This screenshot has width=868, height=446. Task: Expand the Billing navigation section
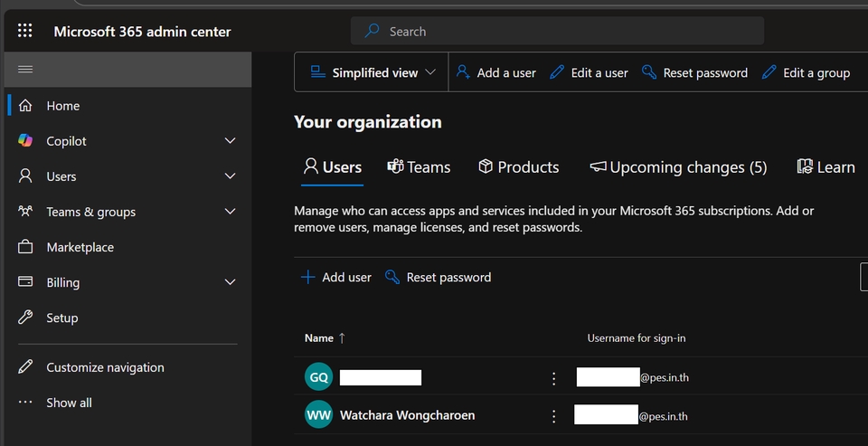[x=231, y=282]
